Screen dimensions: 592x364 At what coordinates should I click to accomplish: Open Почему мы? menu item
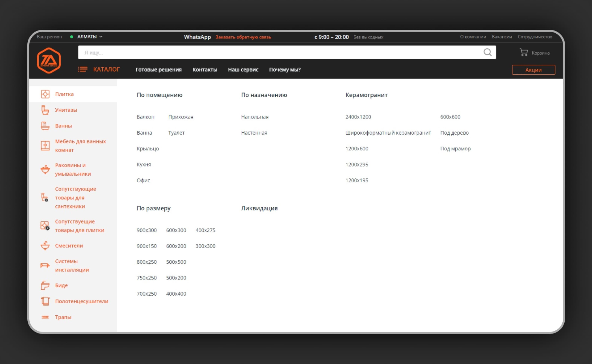pos(285,70)
